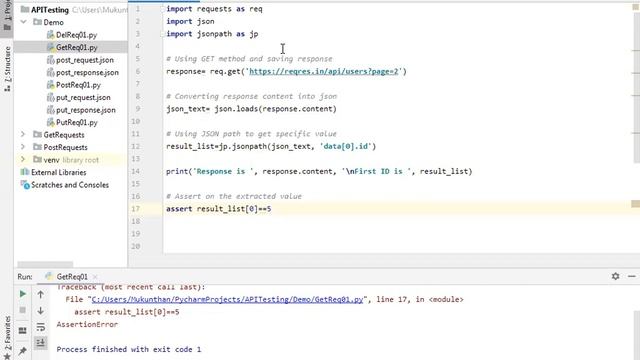Click the project tree horizontal scrollbar
This screenshot has width=640, height=360.
(45, 264)
